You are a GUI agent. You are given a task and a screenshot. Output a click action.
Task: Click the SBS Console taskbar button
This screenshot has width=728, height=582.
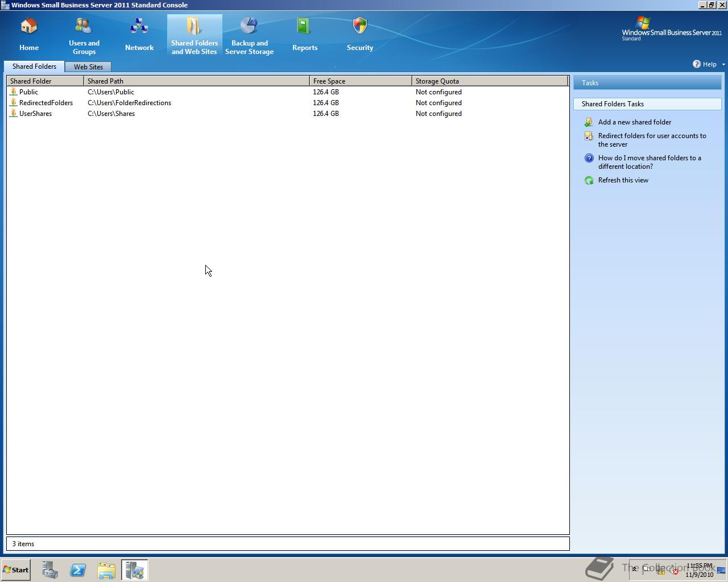135,570
